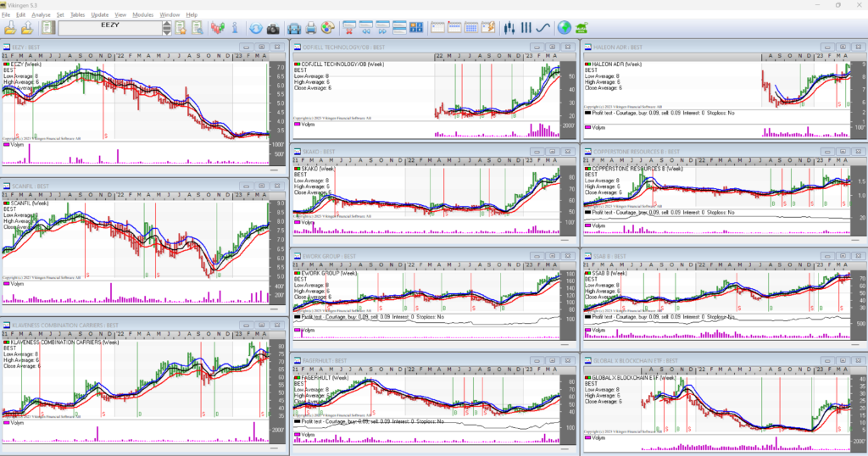
Task: Click the 'FAGERHULT (Week)' chart label
Action: pyautogui.click(x=325, y=377)
